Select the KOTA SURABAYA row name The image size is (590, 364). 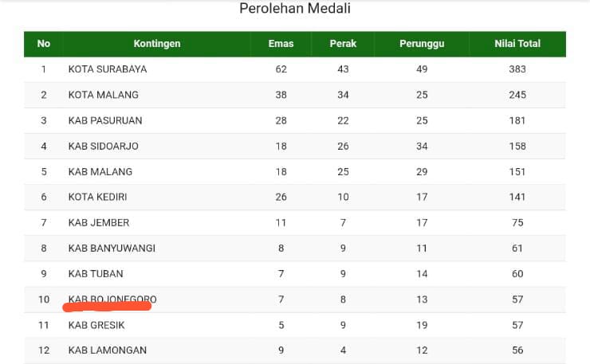108,69
